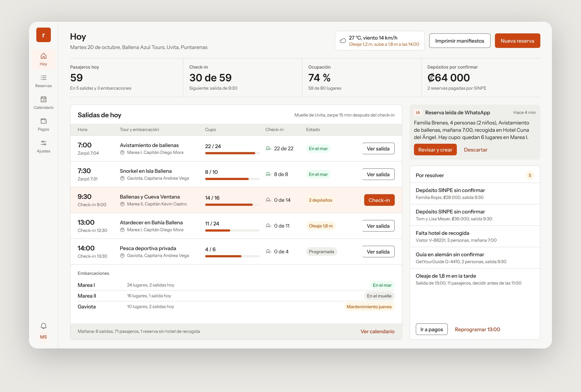
Task: Click Ir a pagos button
Action: pos(432,329)
